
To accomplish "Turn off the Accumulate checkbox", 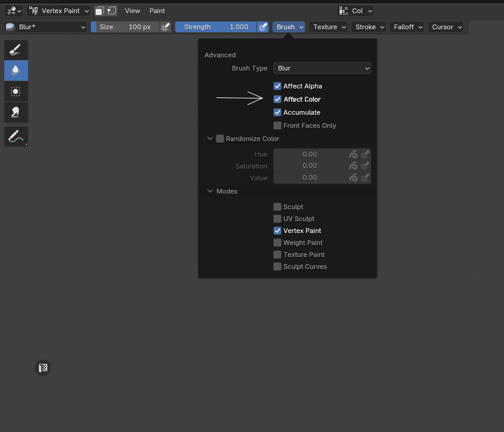I will (x=277, y=112).
